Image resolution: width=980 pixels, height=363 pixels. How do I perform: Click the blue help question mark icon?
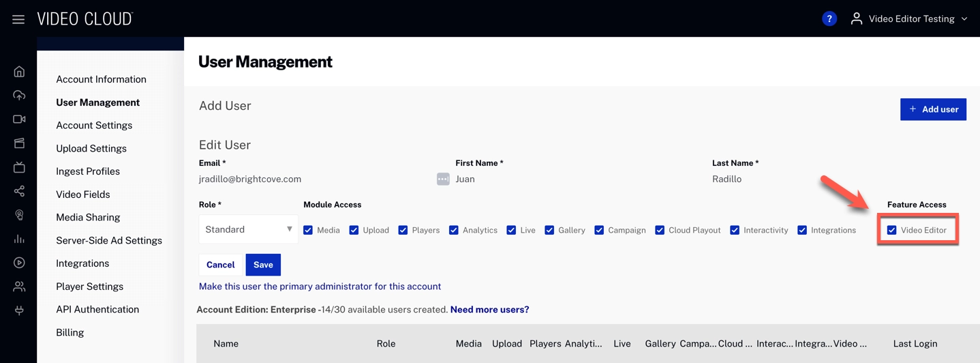829,19
